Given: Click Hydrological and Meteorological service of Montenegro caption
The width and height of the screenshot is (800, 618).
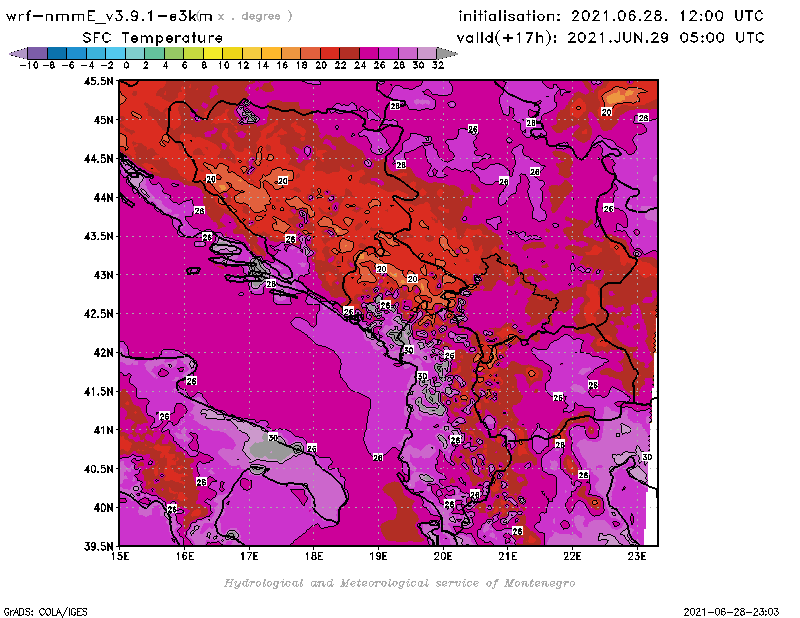Looking at the screenshot, I should point(399,583).
